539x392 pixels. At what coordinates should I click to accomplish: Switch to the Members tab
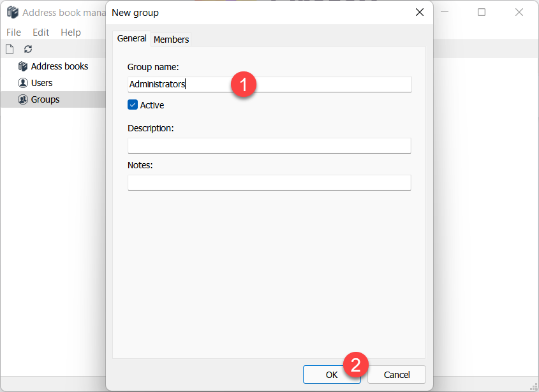171,40
